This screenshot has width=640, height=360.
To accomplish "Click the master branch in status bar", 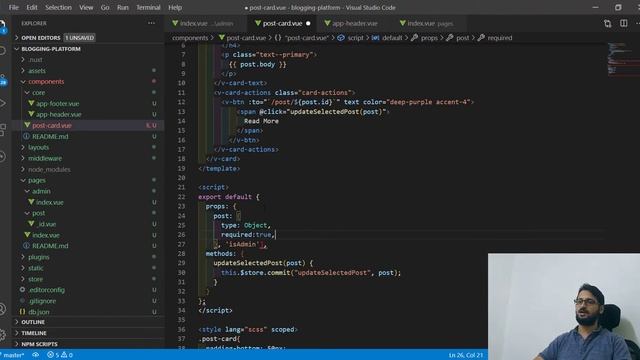I will [13, 355].
